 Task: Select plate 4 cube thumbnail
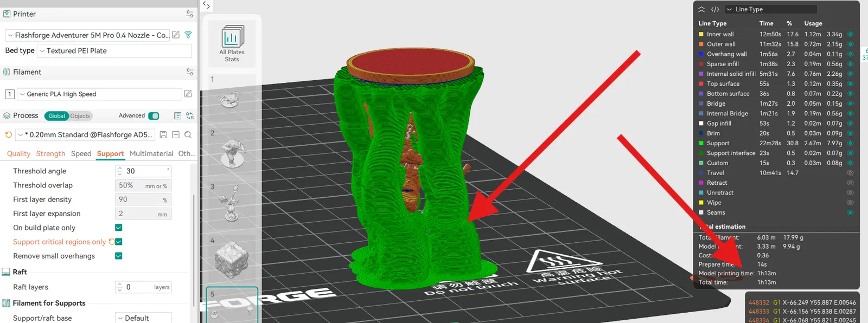click(232, 259)
